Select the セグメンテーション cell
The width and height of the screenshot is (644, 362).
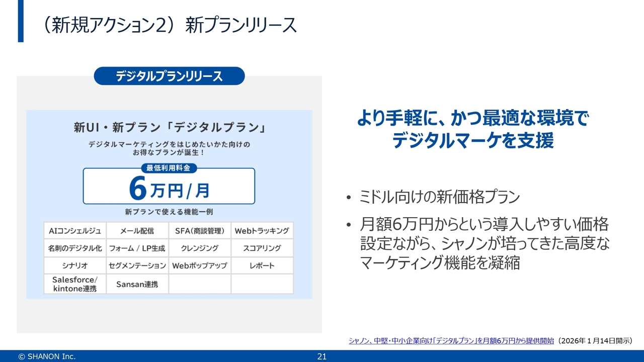coord(137,265)
